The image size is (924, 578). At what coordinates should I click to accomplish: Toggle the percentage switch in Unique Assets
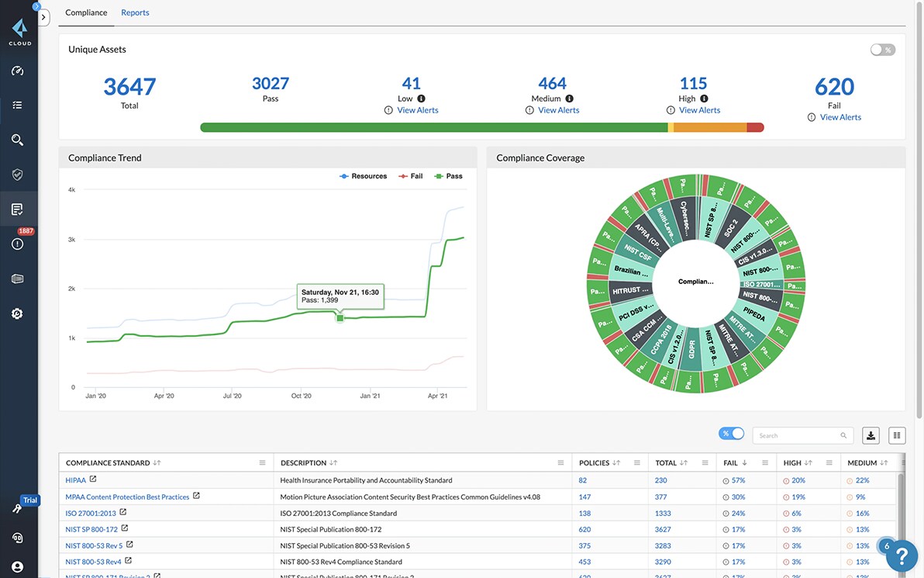882,49
